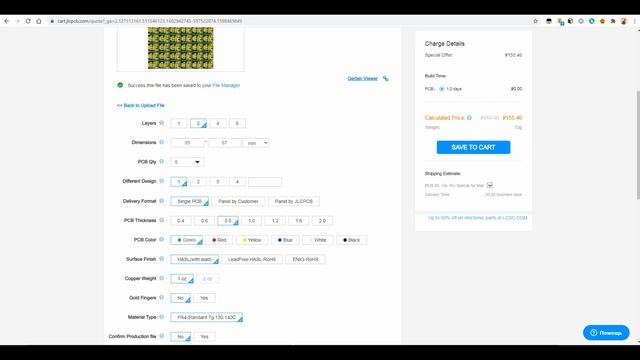
Task: Click the Surface Finish info icon
Action: [162, 259]
